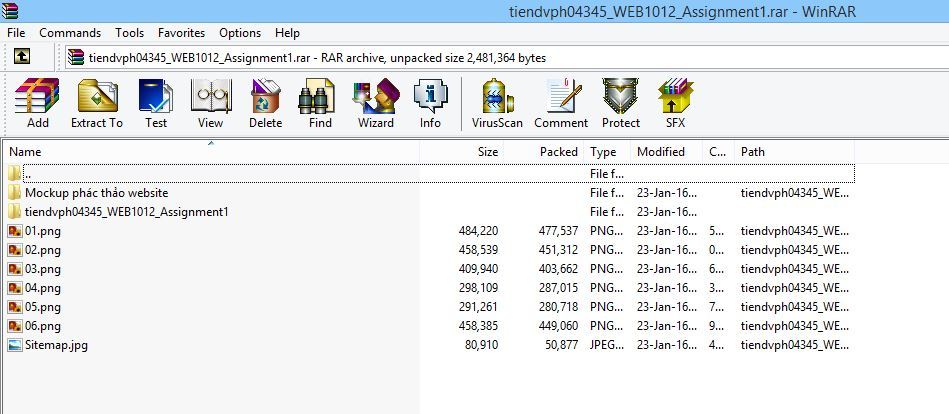949x414 pixels.
Task: Click the 80,910 size value
Action: click(482, 345)
